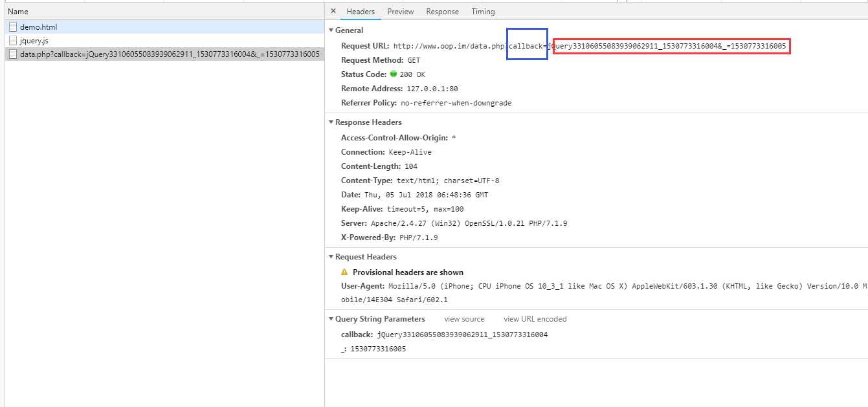Switch to the Timing tab
The image size is (868, 407).
(483, 12)
